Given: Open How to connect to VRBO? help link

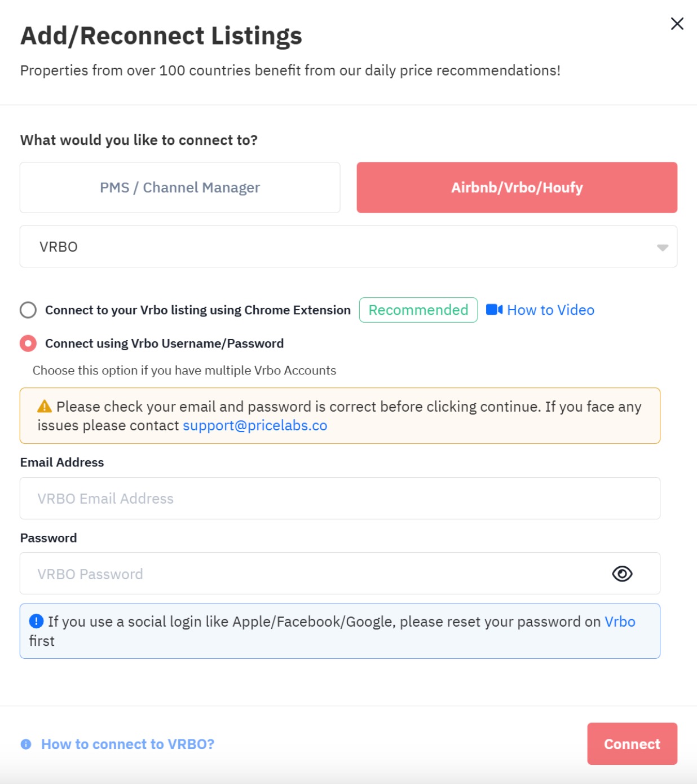Looking at the screenshot, I should pyautogui.click(x=127, y=744).
